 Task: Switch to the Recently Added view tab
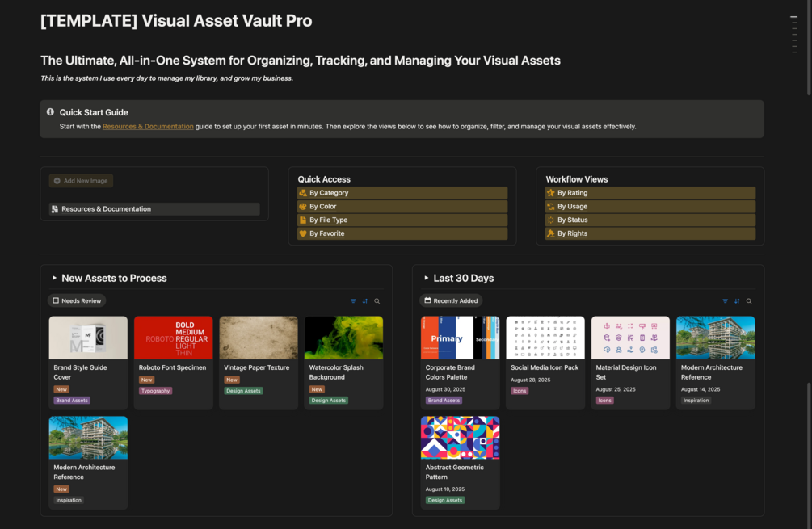tap(451, 300)
